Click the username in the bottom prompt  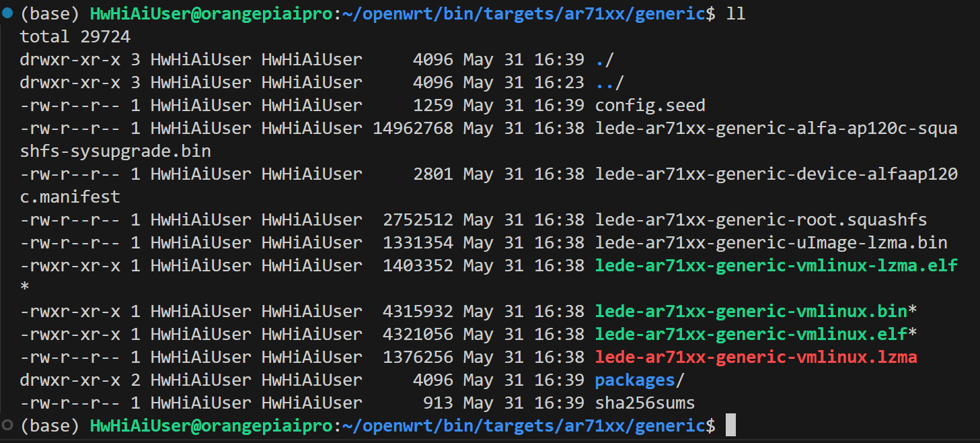pyautogui.click(x=135, y=425)
